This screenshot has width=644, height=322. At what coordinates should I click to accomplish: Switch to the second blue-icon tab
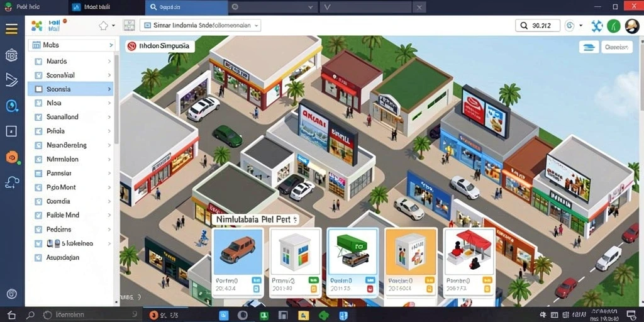tap(106, 8)
